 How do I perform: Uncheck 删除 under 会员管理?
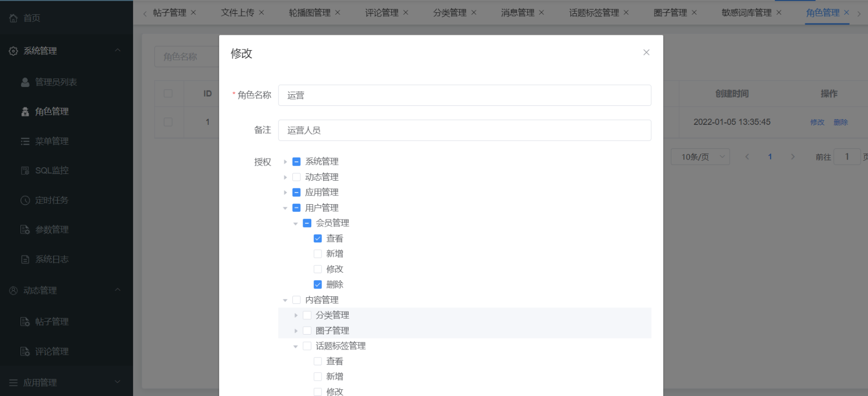(x=317, y=284)
